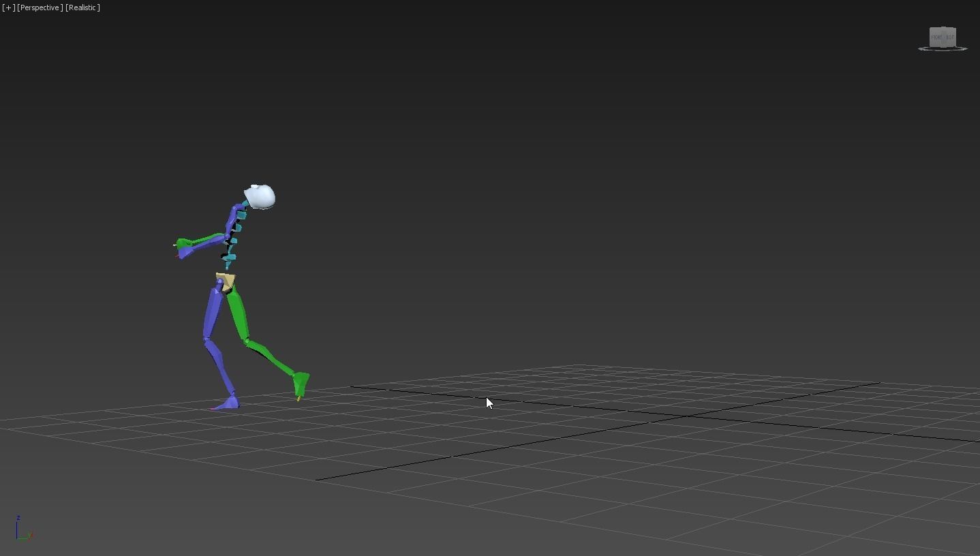Select the biped's green raised foot

(301, 384)
